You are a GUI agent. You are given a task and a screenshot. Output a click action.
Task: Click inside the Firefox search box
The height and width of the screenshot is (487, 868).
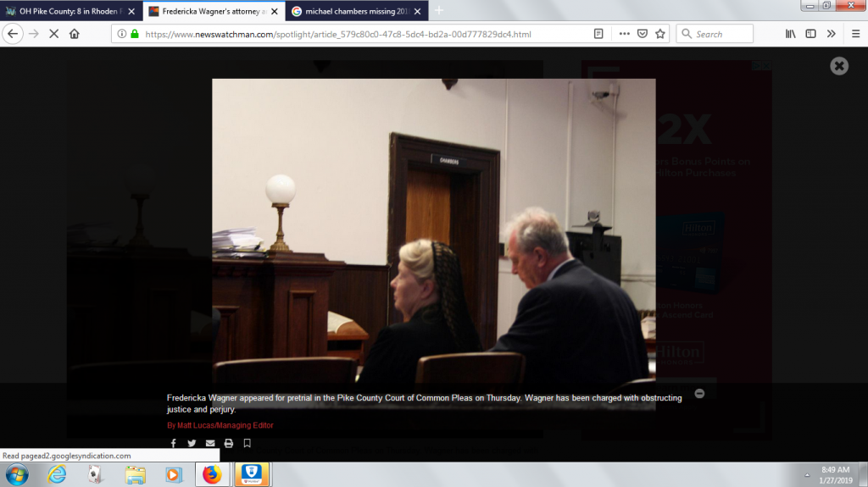721,34
